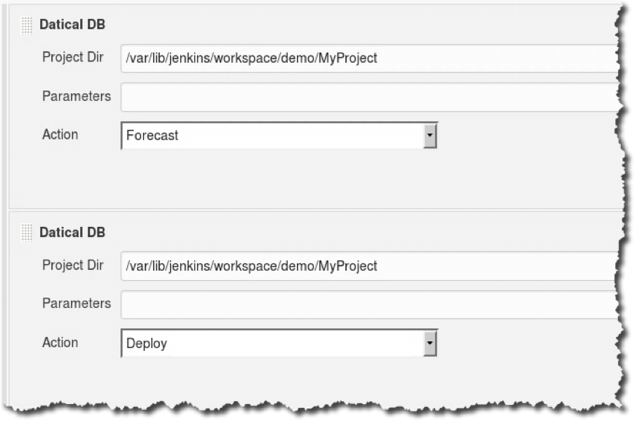The width and height of the screenshot is (635, 421).
Task: Click the empty Parameters field in the Deploy step
Action: (x=371, y=304)
